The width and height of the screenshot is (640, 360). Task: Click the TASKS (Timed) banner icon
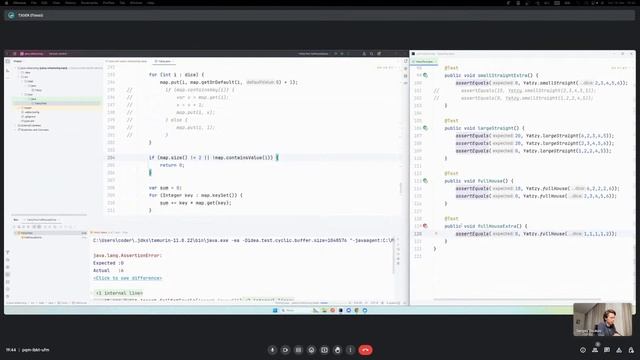(11, 15)
